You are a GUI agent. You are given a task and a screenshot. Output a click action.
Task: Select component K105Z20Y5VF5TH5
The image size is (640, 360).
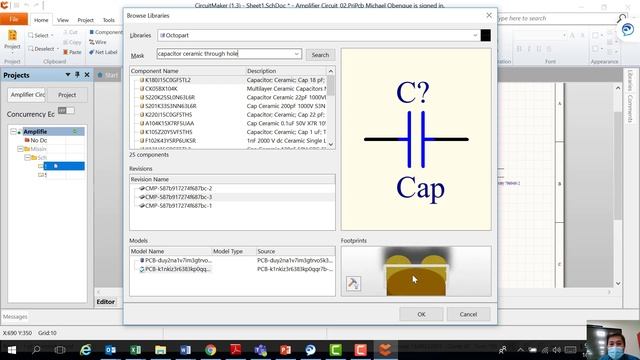click(168, 132)
